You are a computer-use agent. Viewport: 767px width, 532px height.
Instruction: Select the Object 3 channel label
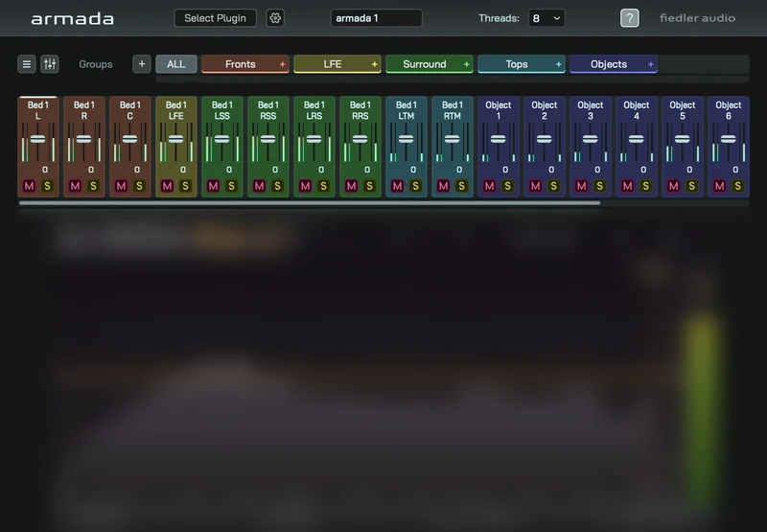590,110
